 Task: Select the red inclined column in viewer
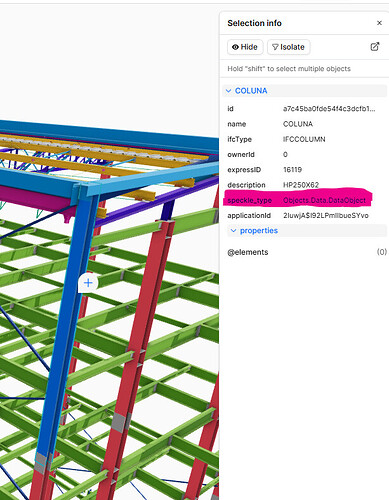click(x=138, y=350)
